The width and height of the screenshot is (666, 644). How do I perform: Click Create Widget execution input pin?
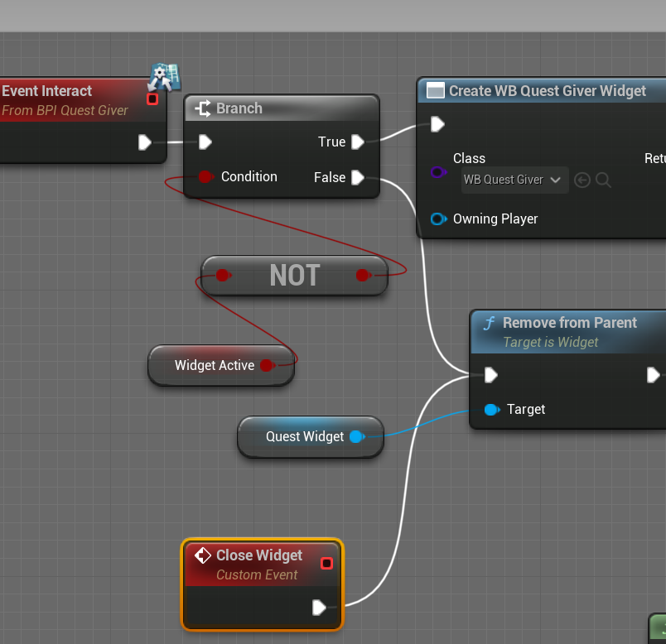point(437,124)
